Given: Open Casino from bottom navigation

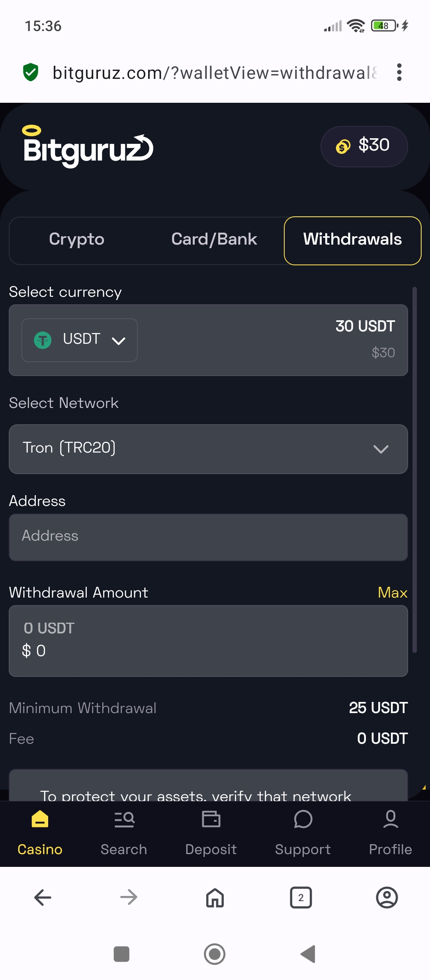Looking at the screenshot, I should pyautogui.click(x=40, y=833).
